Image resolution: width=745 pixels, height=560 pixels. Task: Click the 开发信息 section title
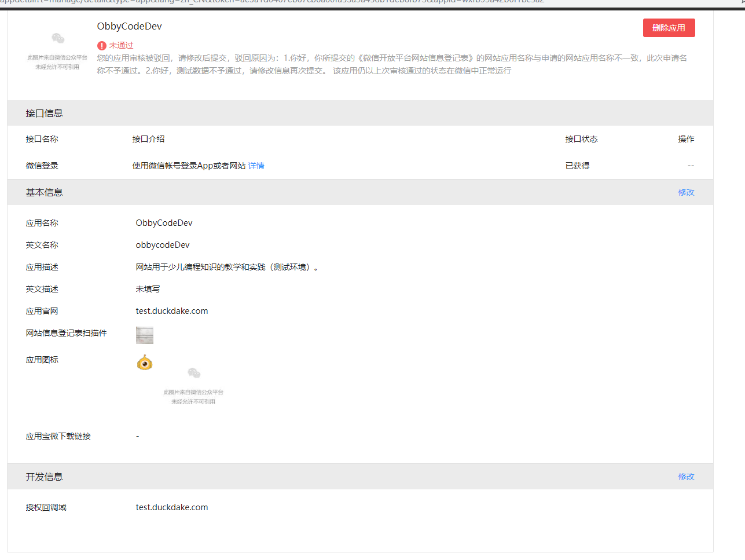point(44,477)
